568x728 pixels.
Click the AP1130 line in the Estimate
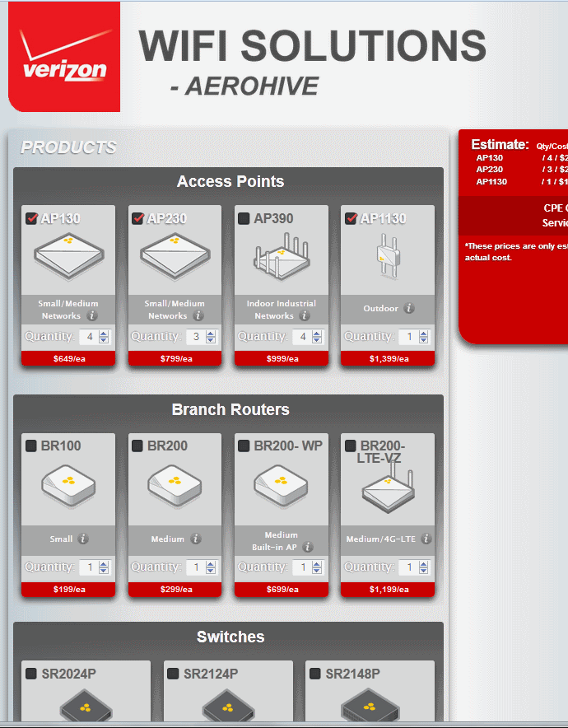coord(521,181)
